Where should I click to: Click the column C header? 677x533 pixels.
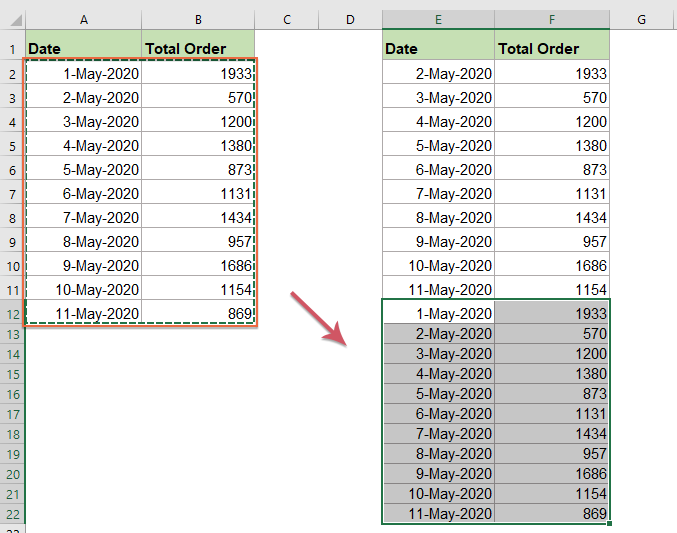coord(286,19)
